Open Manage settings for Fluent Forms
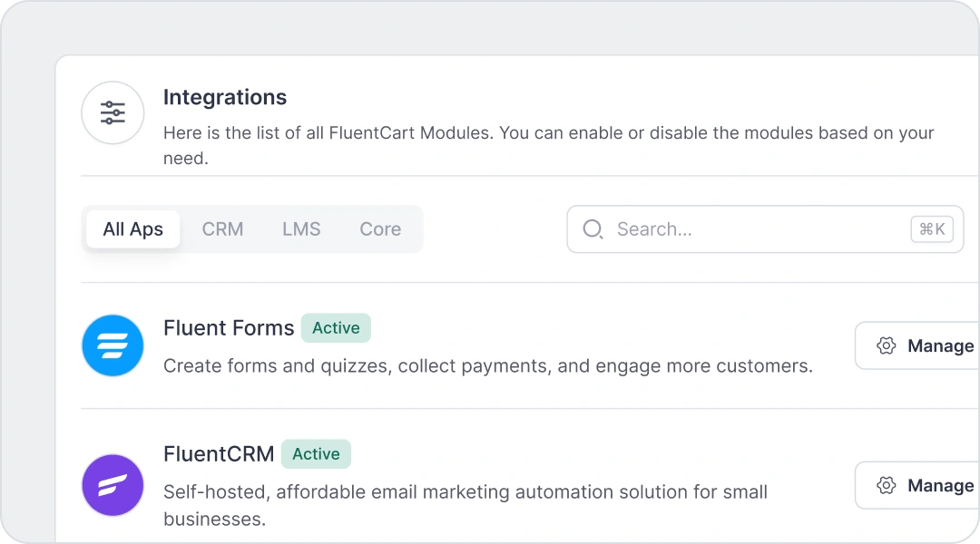980x544 pixels. [926, 345]
